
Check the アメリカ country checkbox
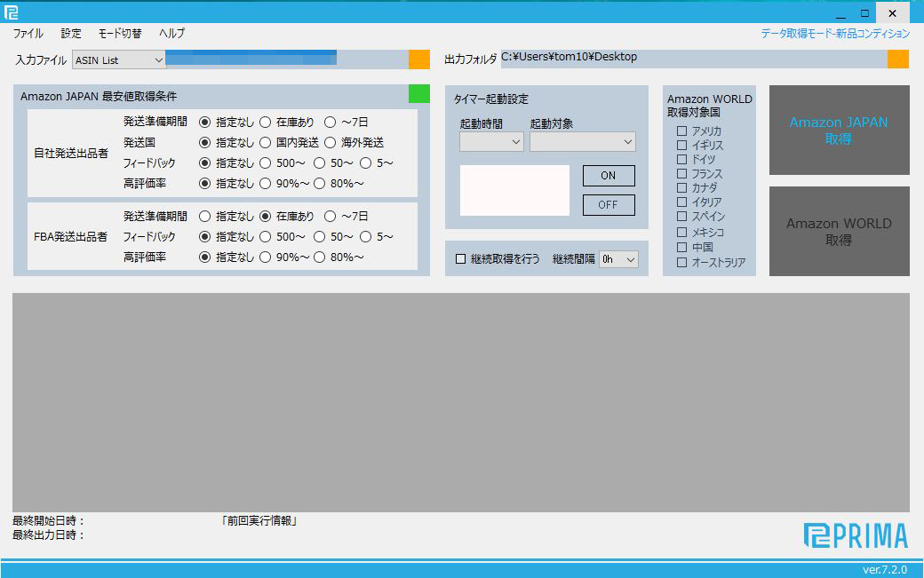pos(681,131)
